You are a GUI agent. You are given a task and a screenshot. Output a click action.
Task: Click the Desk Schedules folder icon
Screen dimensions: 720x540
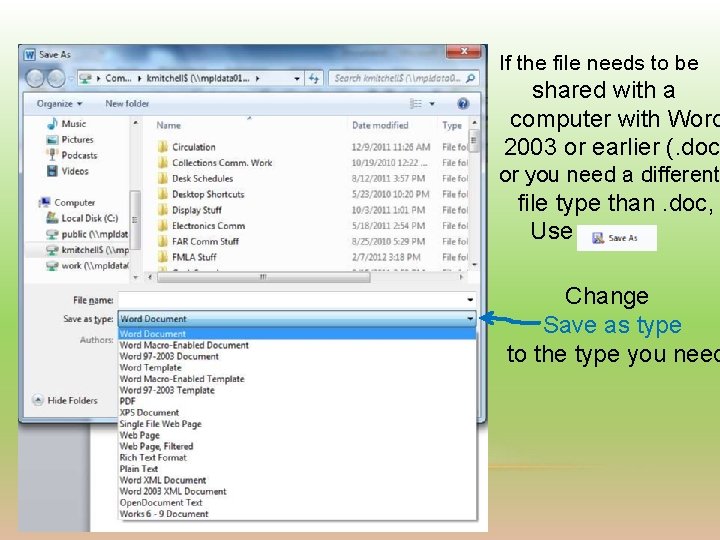click(162, 179)
